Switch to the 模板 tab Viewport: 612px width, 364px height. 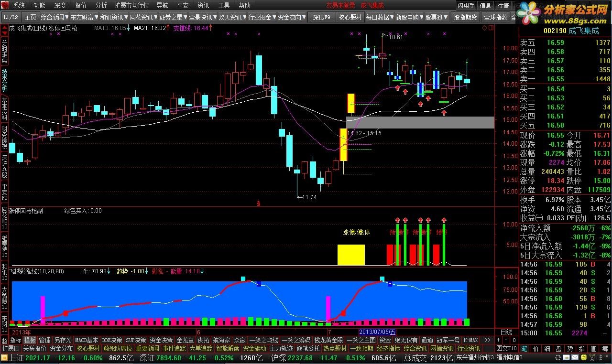(x=30, y=340)
